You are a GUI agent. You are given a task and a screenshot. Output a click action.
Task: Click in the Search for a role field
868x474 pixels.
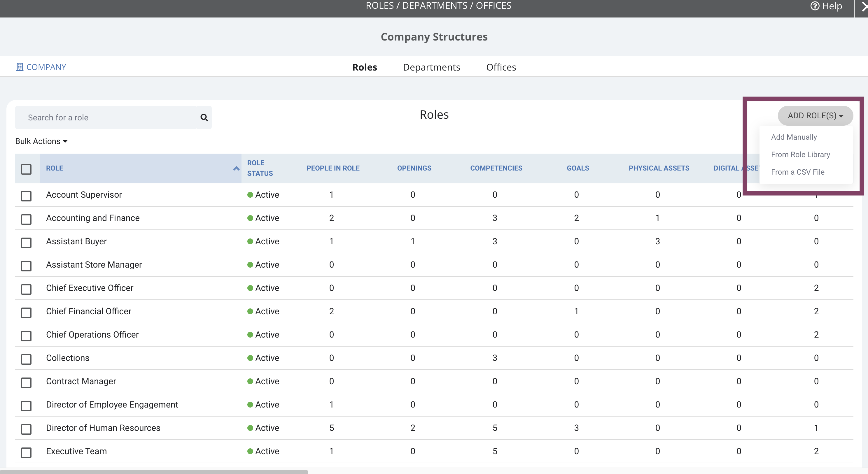(106, 117)
